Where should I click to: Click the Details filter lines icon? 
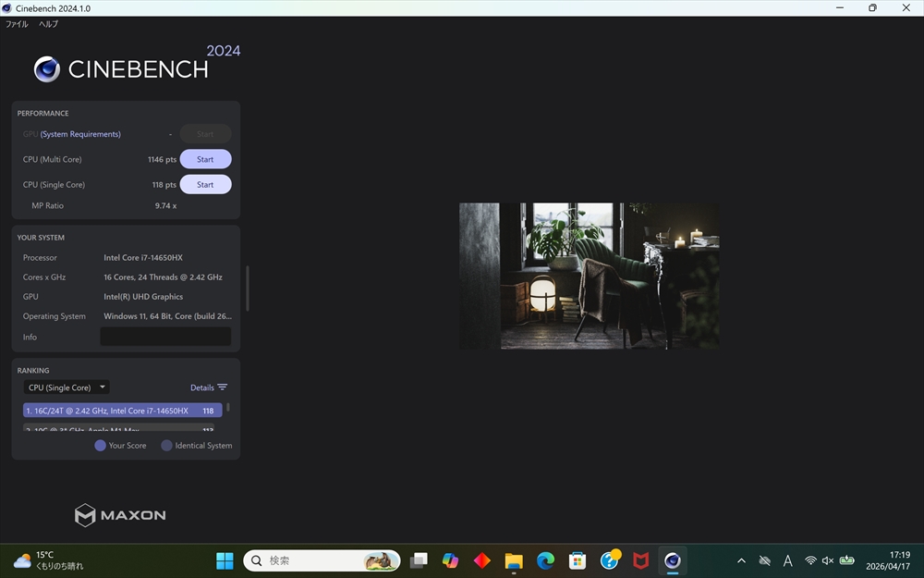222,387
